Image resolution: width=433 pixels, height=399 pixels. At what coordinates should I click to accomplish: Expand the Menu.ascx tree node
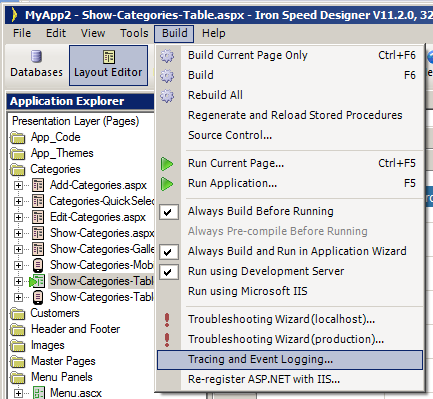[18, 393]
